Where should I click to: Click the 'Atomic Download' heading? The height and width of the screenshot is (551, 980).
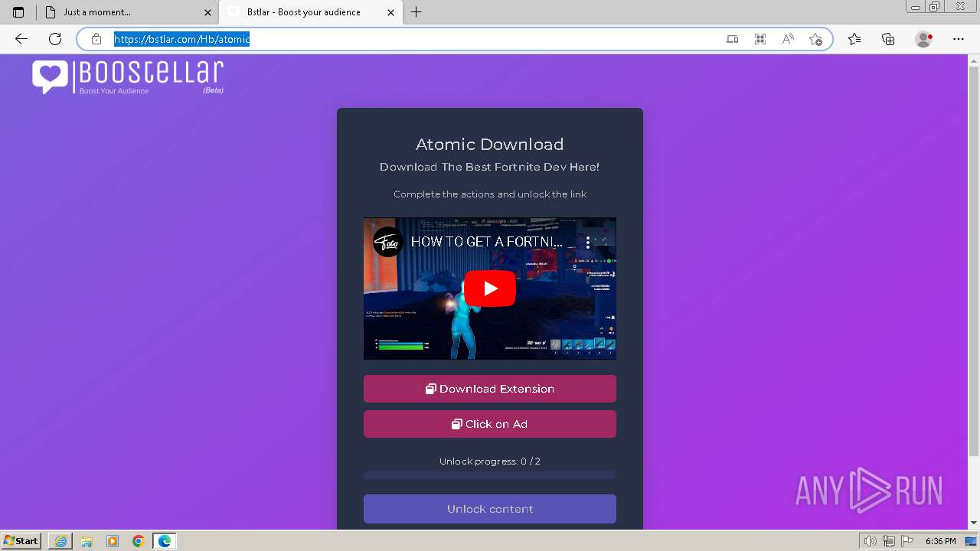pyautogui.click(x=490, y=144)
